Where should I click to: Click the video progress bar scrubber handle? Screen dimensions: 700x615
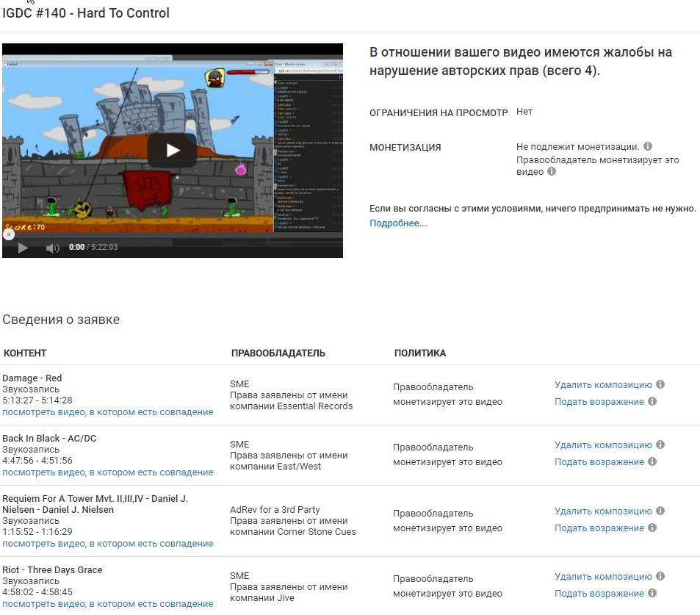pos(9,234)
